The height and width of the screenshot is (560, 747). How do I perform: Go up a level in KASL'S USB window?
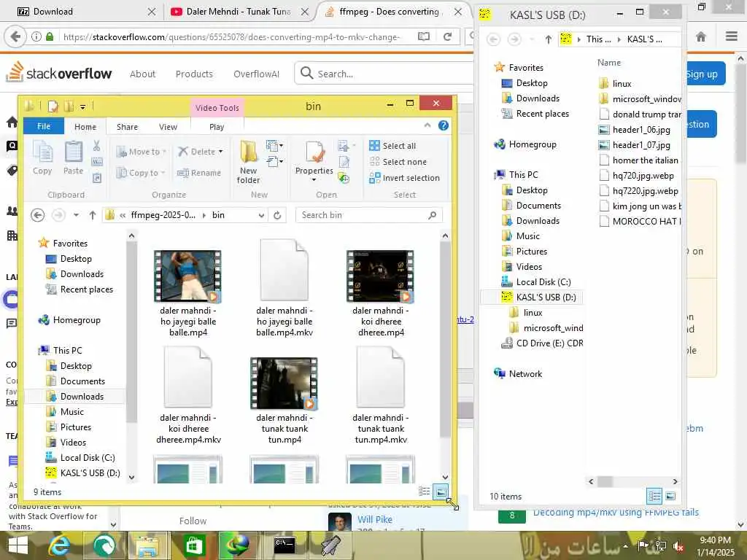tap(549, 39)
